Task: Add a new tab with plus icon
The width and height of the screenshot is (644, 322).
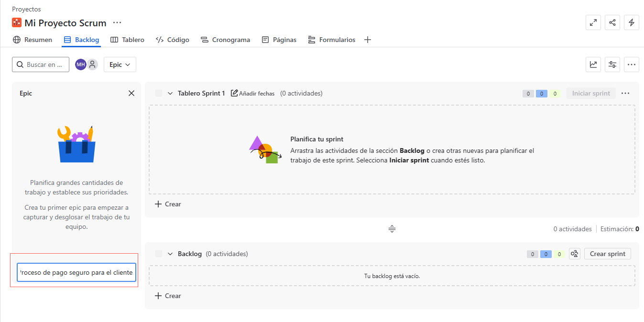Action: pos(367,40)
